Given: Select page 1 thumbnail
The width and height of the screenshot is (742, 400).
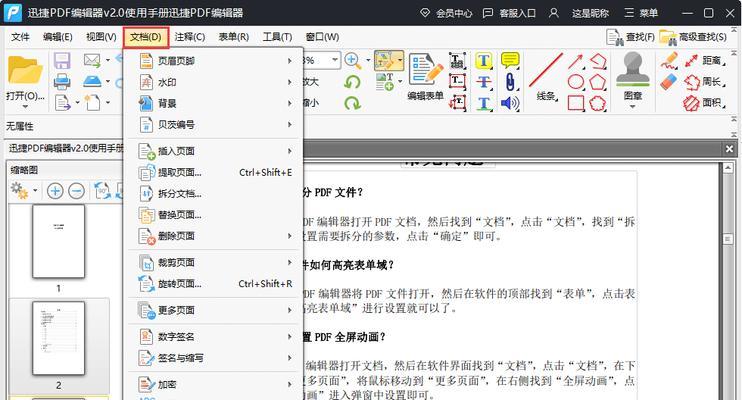Looking at the screenshot, I should [59, 241].
